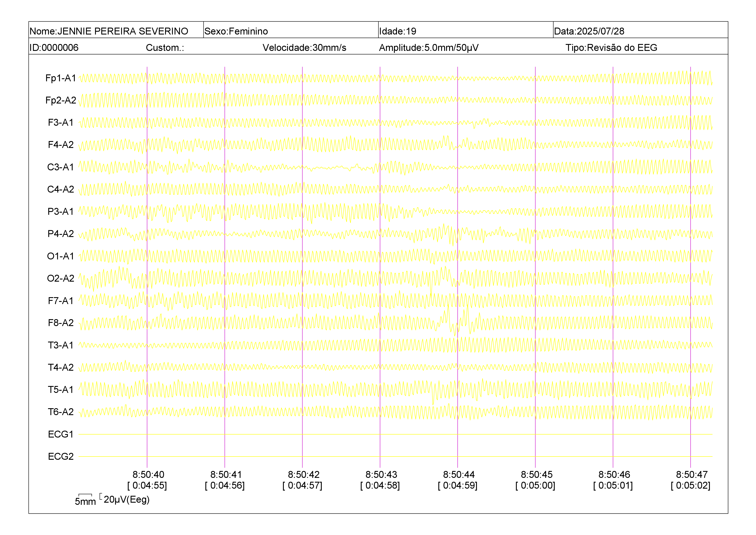Click the F4-A2 channel label

[x=61, y=145]
